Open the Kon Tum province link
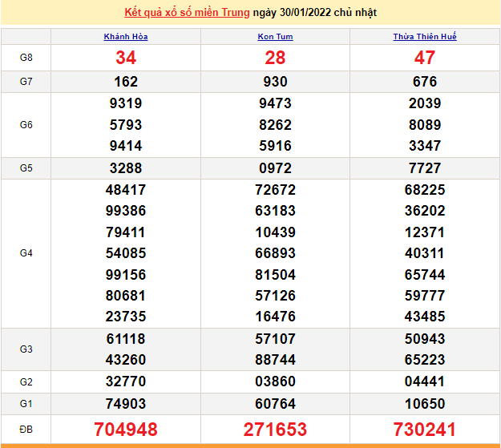Image resolution: width=501 pixels, height=448 pixels. tap(276, 37)
